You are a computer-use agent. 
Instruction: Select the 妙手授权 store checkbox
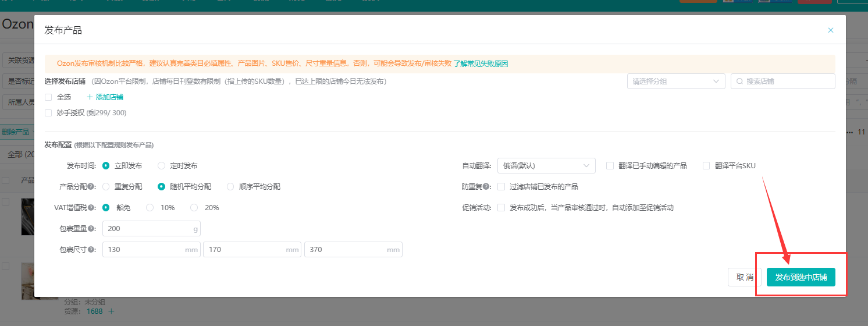(48, 113)
